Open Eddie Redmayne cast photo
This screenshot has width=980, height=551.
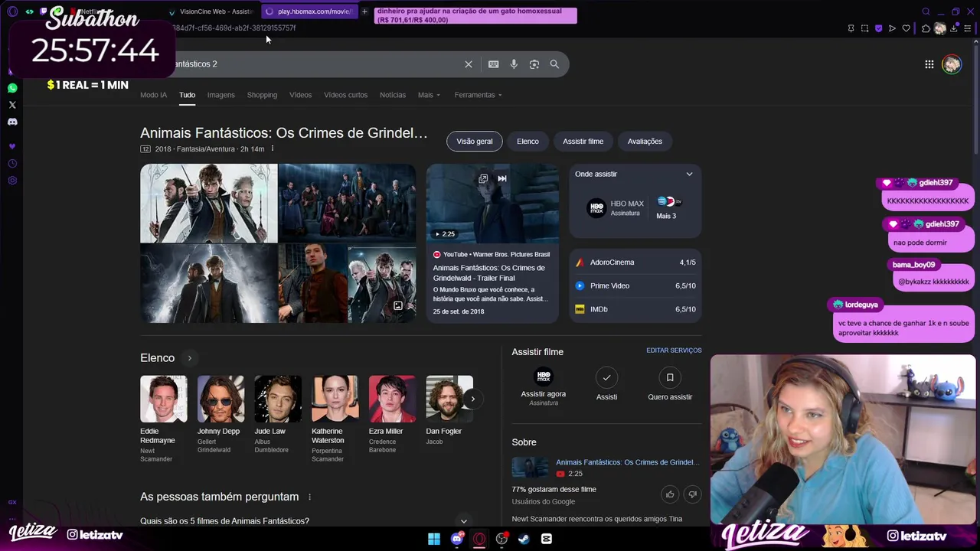coord(163,399)
